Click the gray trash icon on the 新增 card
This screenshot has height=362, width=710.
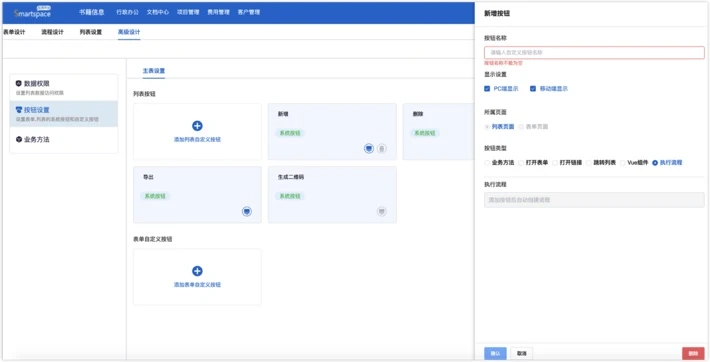[382, 148]
